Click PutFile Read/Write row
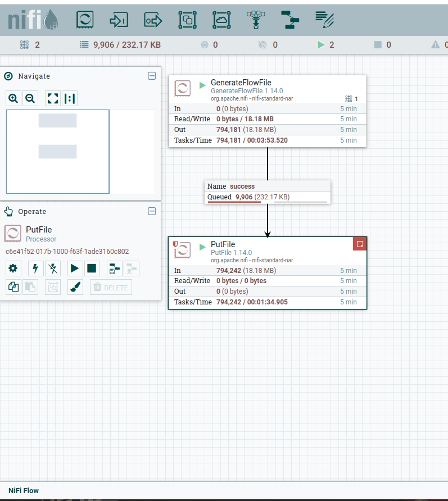 pos(268,280)
